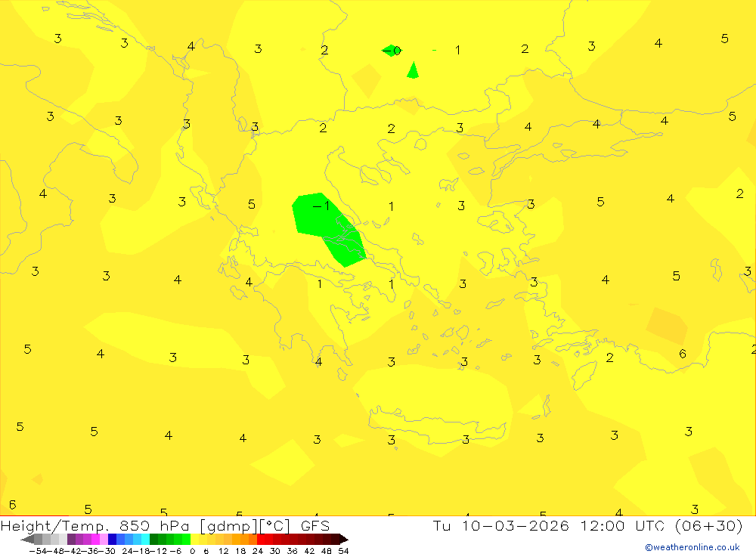The width and height of the screenshot is (756, 554).
Task: Pick the light pink legend swatch
Action: click(104, 540)
